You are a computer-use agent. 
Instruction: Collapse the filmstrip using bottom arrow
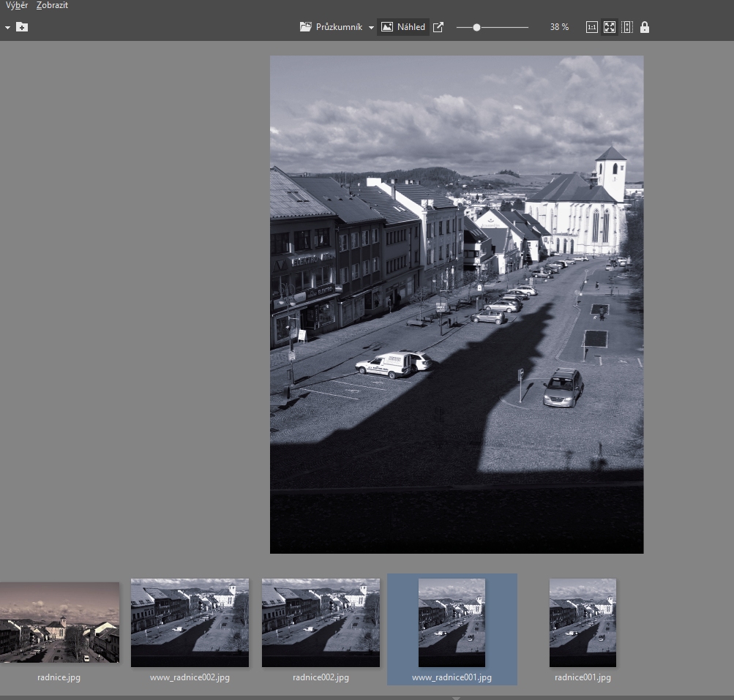point(456,698)
